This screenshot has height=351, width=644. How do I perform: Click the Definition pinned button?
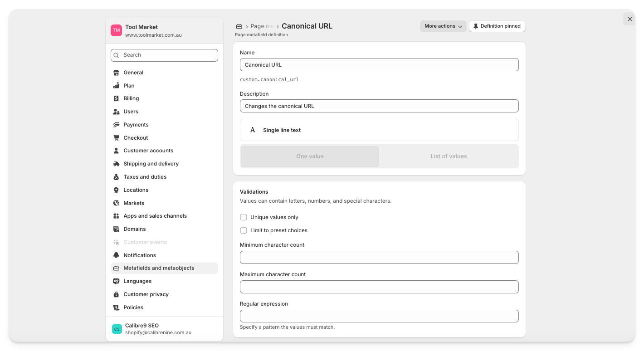click(x=497, y=26)
